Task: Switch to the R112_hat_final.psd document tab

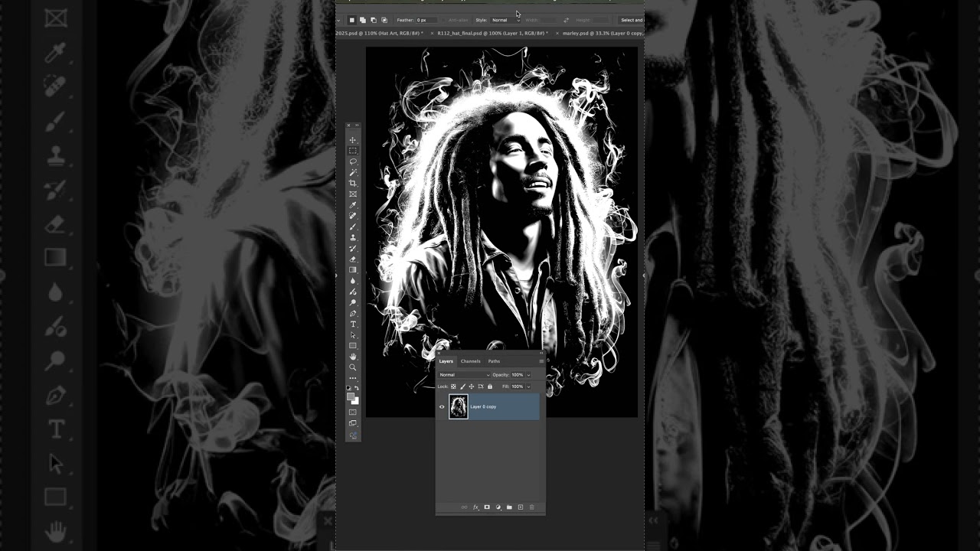Action: 492,34
